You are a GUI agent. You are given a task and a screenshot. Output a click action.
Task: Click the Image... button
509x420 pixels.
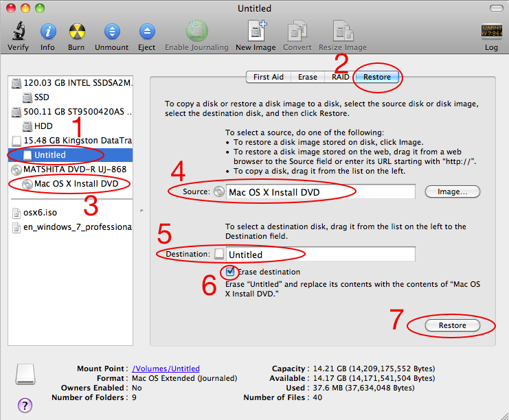[453, 191]
